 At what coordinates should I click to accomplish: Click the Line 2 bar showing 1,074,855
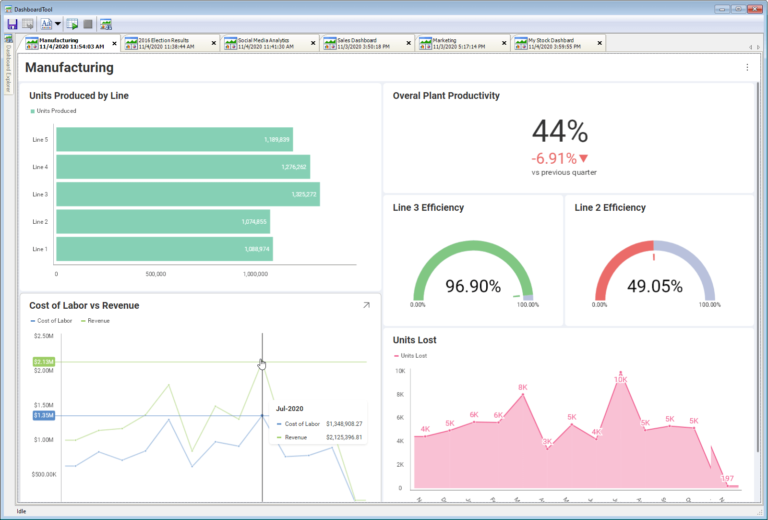[x=163, y=222]
